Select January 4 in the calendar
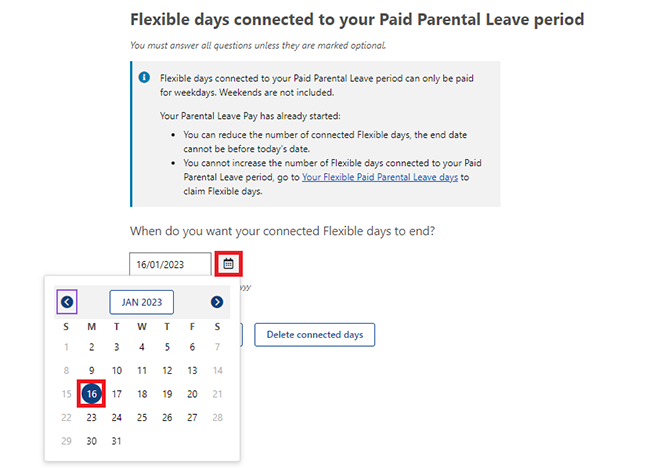The width and height of the screenshot is (650, 468). click(x=142, y=347)
